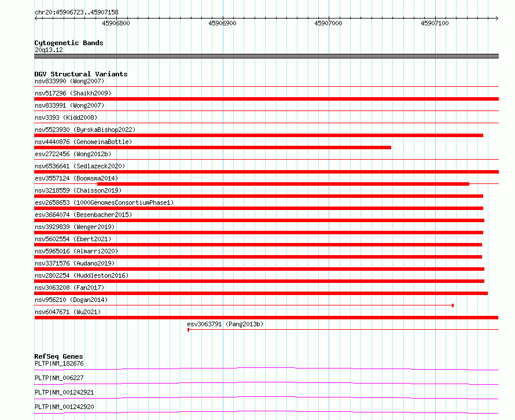Select transcript PLTP|NM_001242920

click(64, 407)
